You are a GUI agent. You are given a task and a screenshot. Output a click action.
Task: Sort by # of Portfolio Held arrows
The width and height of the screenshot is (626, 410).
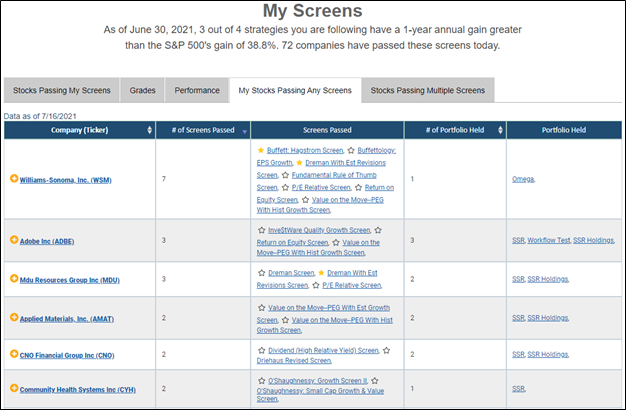(500, 130)
